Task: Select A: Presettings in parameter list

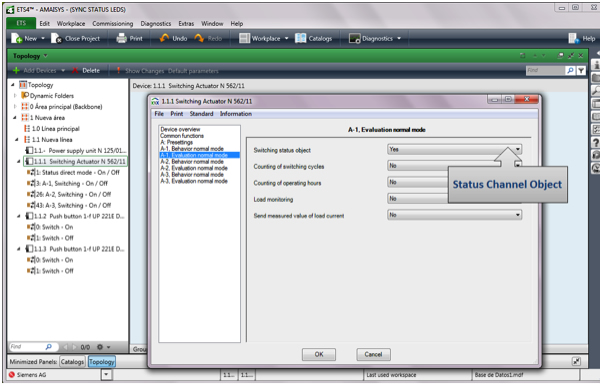Action: click(176, 142)
